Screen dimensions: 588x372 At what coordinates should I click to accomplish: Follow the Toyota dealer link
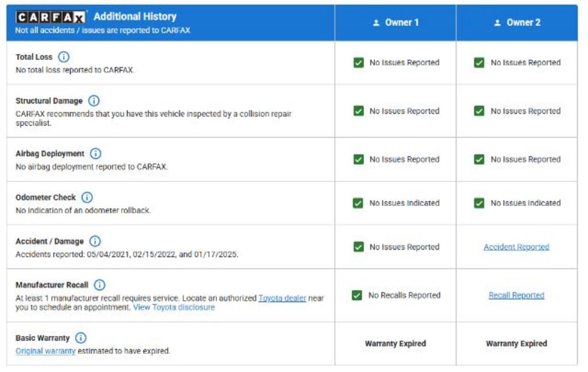[282, 298]
